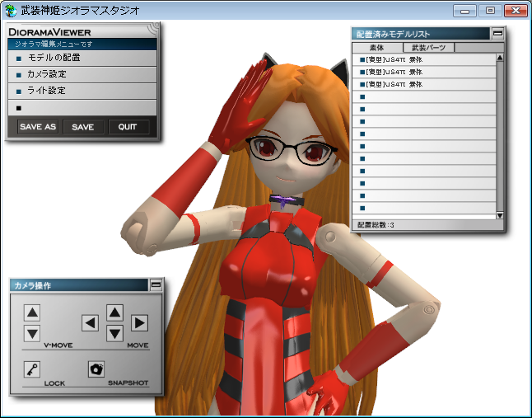Switch to the 素体 tab
The height and width of the screenshot is (418, 532).
click(377, 47)
